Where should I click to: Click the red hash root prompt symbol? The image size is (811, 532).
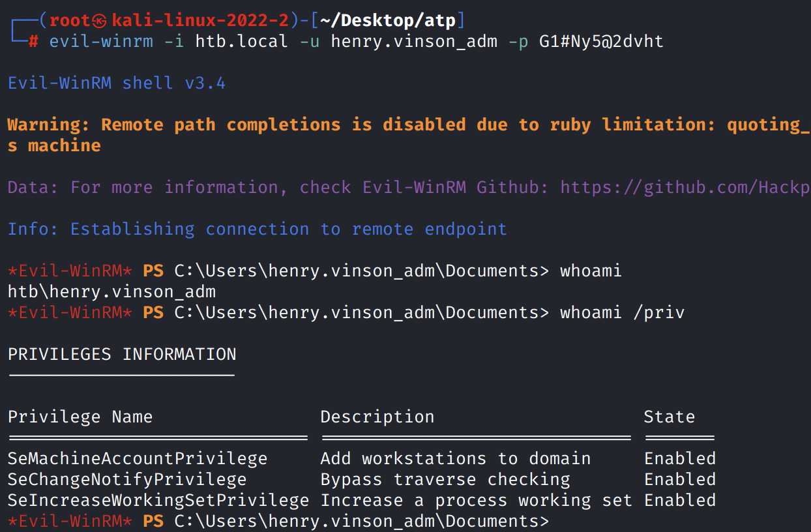35,42
